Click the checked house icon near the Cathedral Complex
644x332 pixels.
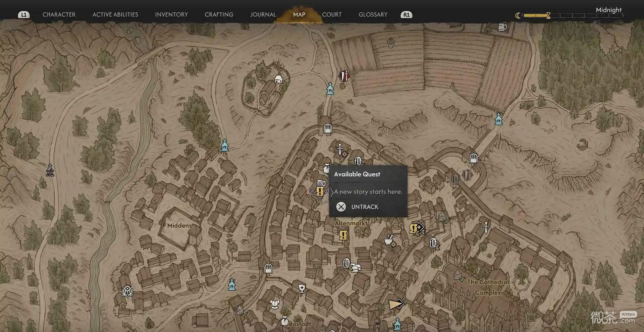458,276
